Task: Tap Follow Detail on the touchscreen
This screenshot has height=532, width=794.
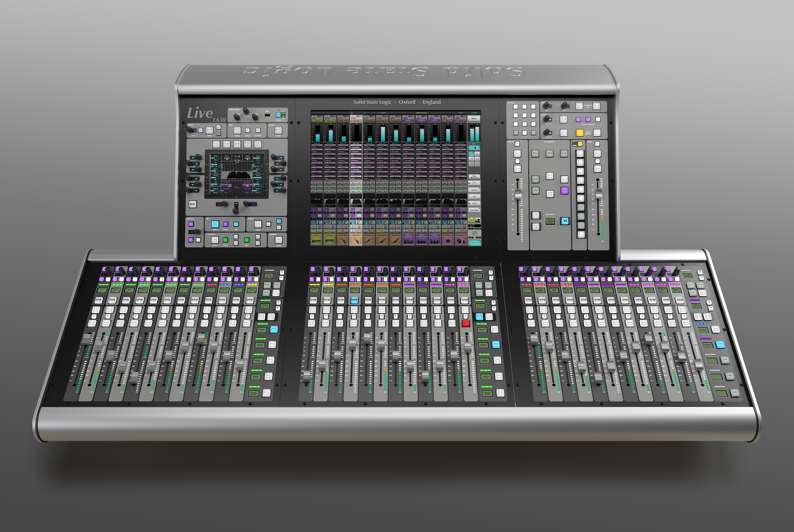Action: (474, 243)
